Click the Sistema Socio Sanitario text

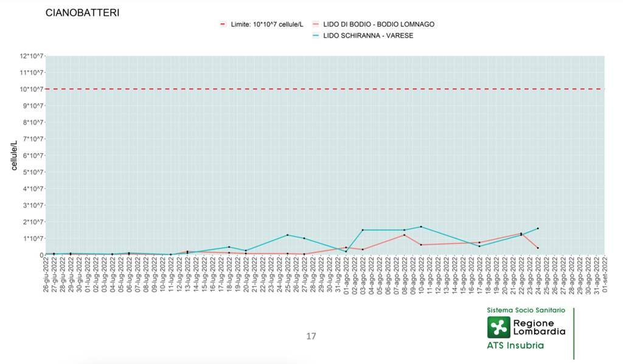[526, 310]
